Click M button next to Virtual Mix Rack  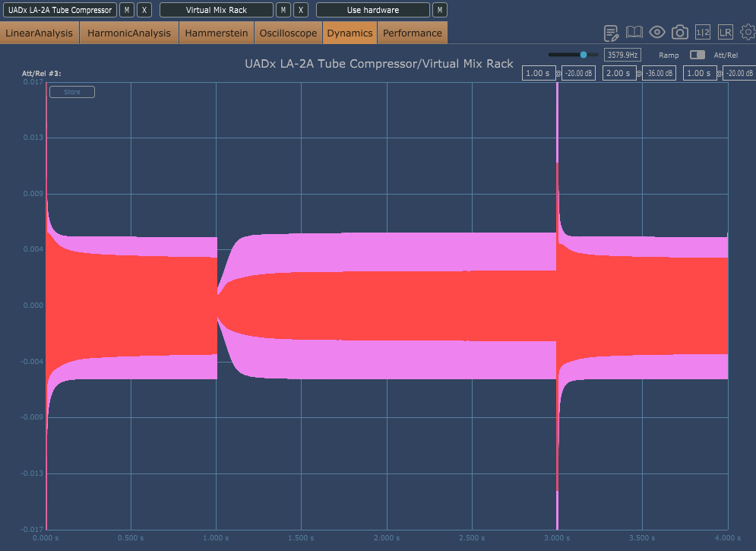(283, 10)
